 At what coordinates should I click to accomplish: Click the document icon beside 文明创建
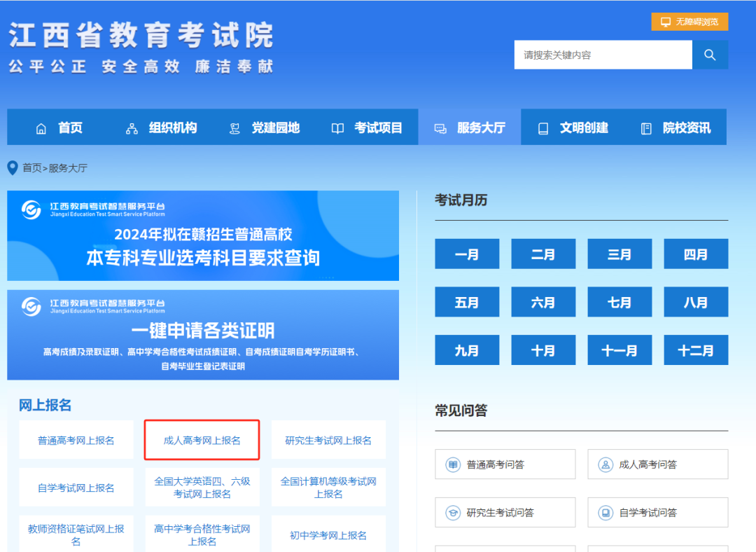pyautogui.click(x=543, y=127)
